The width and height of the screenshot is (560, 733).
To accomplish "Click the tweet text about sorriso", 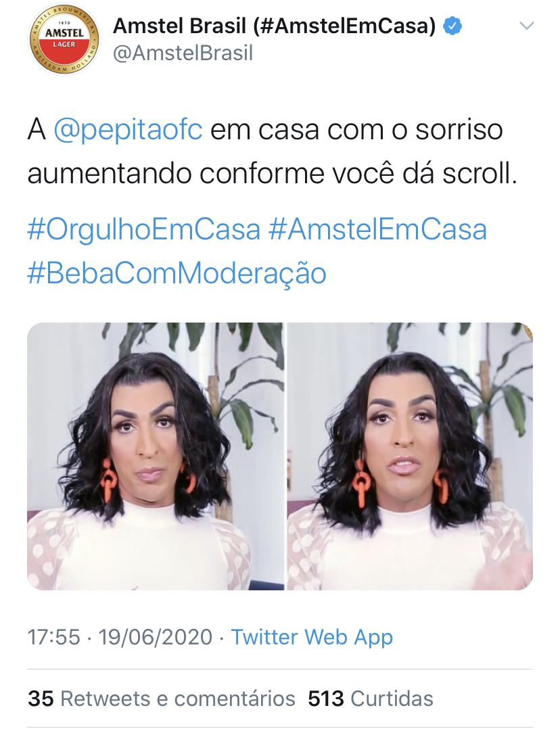I will [273, 151].
